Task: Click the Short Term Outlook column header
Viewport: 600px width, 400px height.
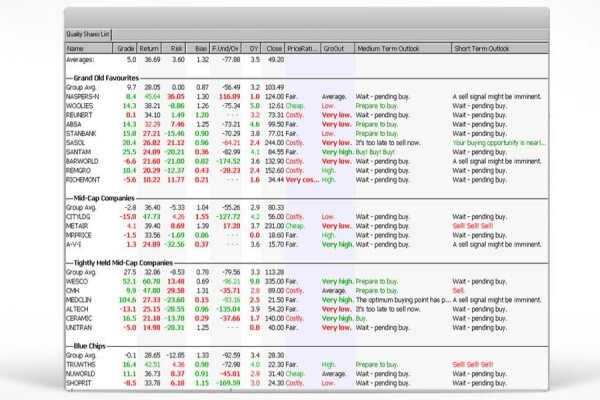Action: (x=500, y=49)
